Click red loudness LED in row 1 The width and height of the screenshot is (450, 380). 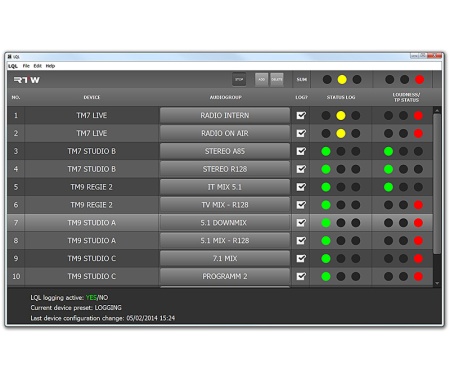pos(418,115)
